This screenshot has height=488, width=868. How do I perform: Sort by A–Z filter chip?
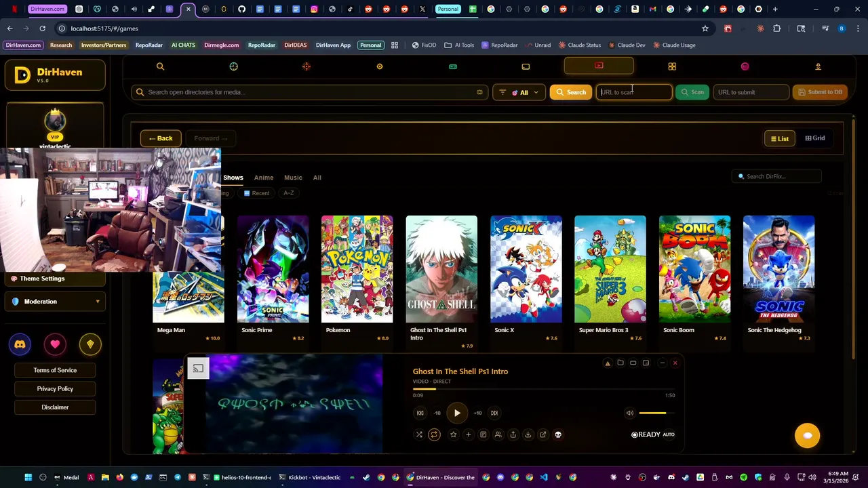(x=289, y=193)
